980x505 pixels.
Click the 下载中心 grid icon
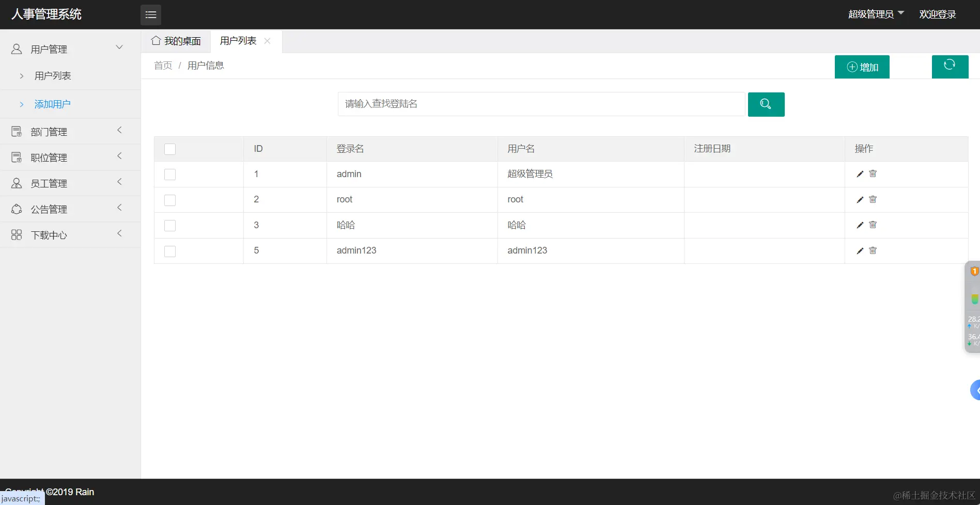(x=17, y=235)
